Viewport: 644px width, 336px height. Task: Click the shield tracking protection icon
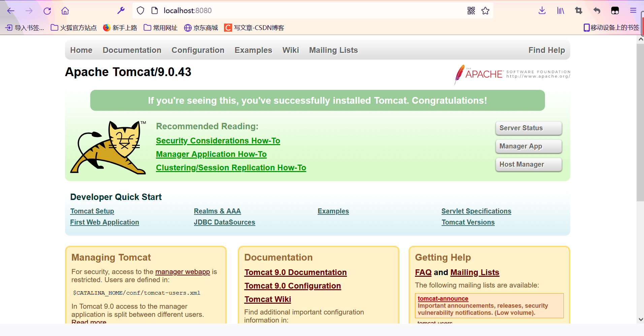pyautogui.click(x=140, y=11)
